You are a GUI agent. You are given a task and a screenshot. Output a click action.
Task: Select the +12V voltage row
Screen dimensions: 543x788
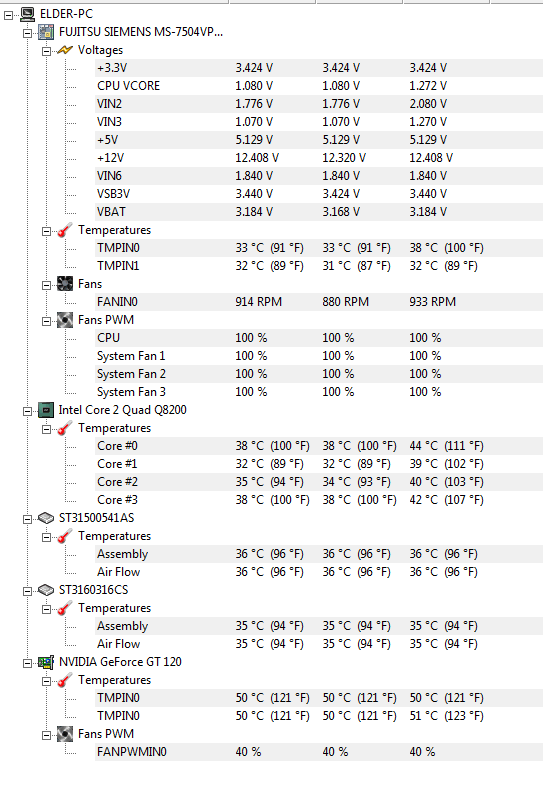click(319, 158)
